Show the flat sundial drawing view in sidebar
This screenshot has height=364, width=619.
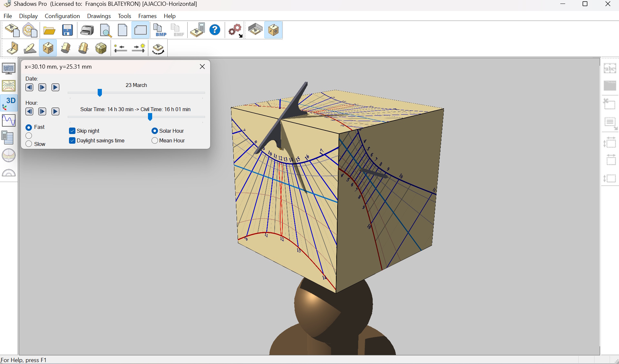[9, 86]
